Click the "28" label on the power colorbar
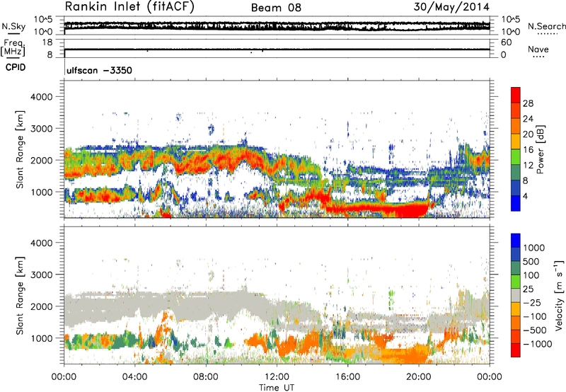Viewport: 566px width, 392px height. (528, 103)
